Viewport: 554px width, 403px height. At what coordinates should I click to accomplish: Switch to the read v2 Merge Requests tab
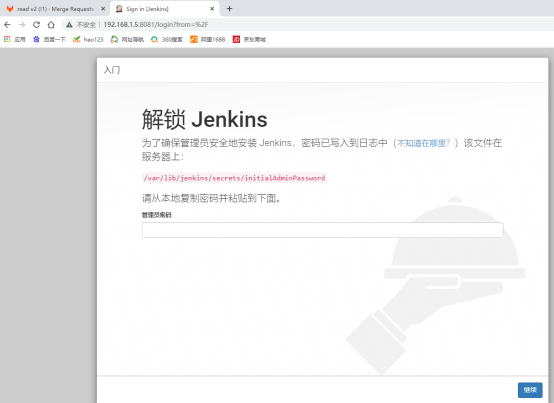point(55,9)
